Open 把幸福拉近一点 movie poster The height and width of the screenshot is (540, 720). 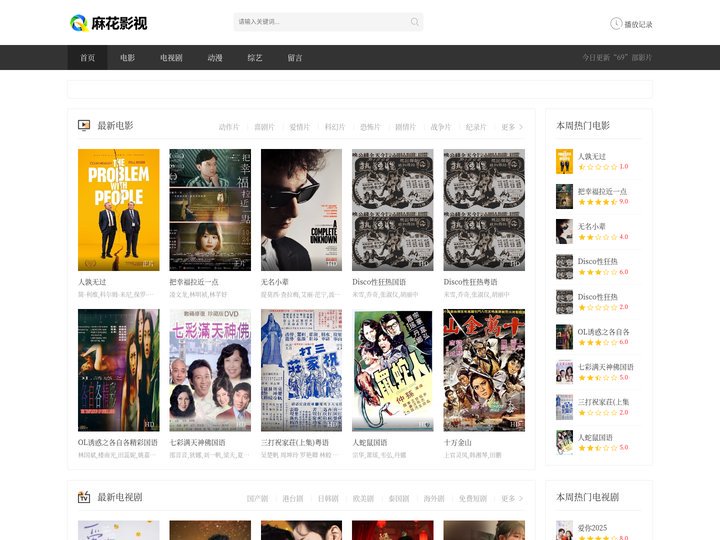(210, 210)
